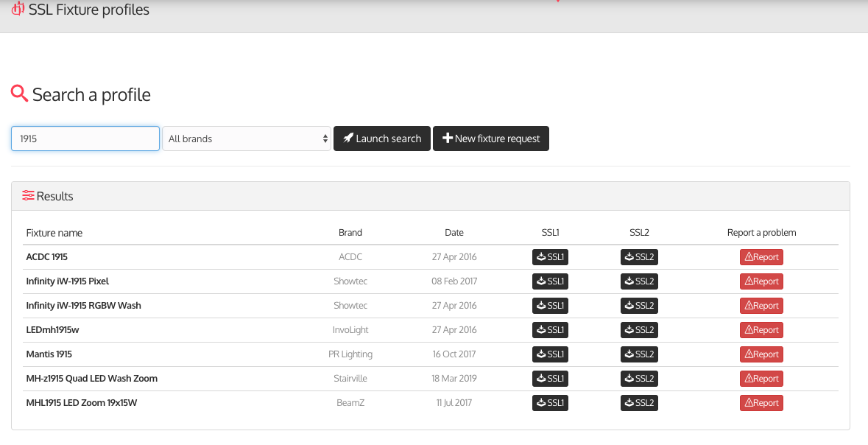Click the InvoLight brand cell

(350, 330)
